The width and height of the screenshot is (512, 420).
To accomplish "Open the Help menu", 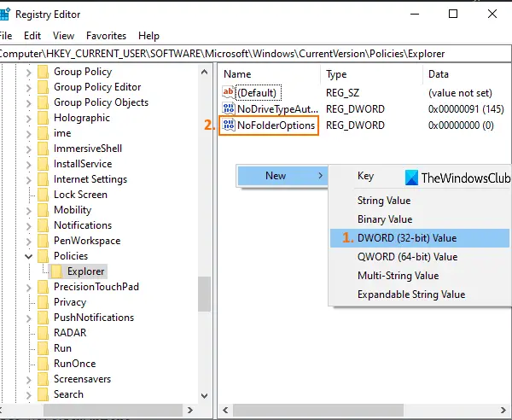I will tap(148, 35).
